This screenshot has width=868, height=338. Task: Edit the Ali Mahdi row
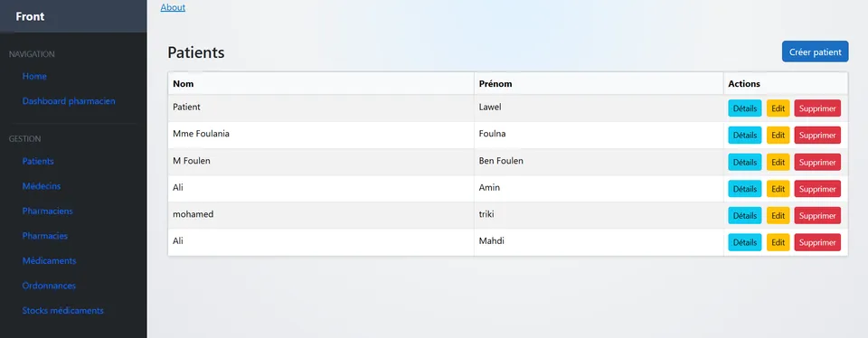[778, 241]
